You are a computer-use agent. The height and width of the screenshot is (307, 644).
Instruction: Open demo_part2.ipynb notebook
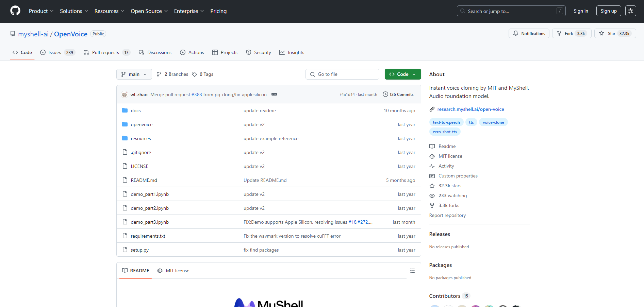150,208
